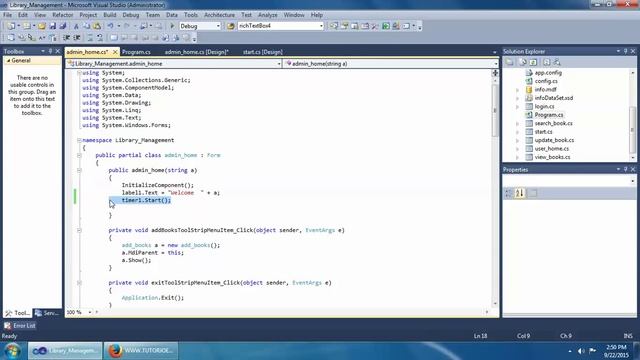Collapse the using directives code block
Screen dimensions: 640x360
pyautogui.click(x=79, y=73)
